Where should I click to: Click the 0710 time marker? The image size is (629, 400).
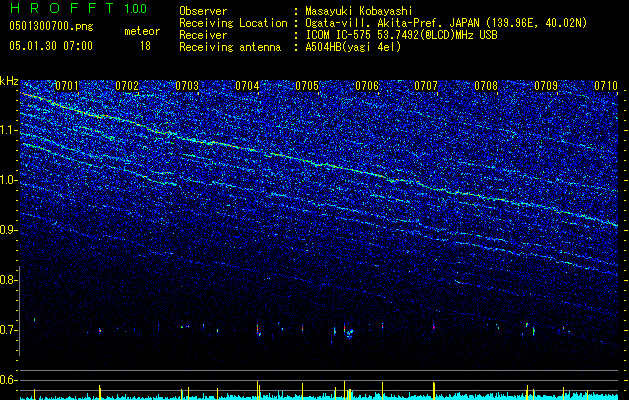pyautogui.click(x=606, y=86)
